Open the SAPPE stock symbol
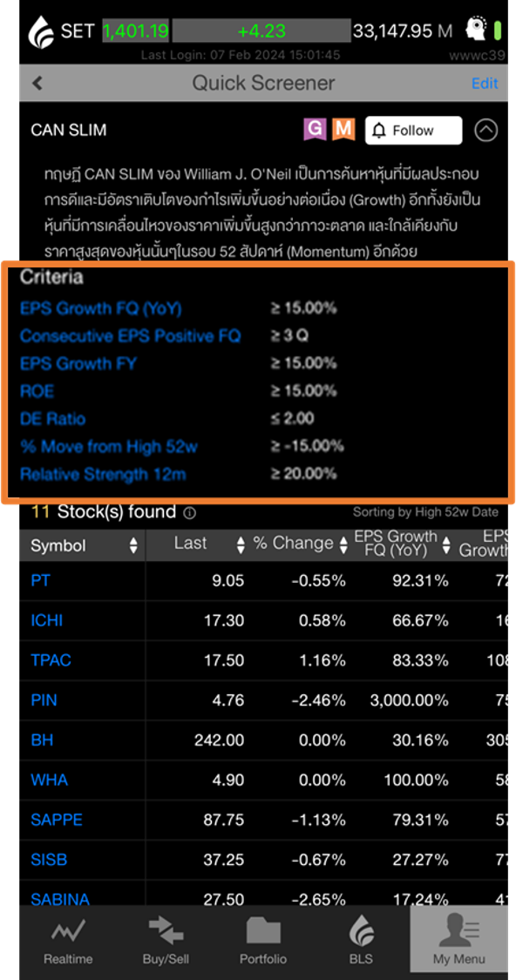 pos(57,820)
